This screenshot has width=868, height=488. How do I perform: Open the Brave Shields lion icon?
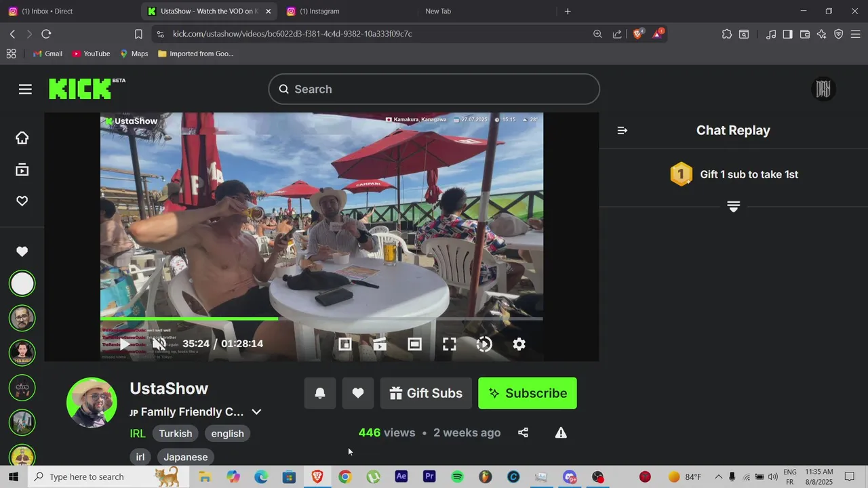pos(638,34)
